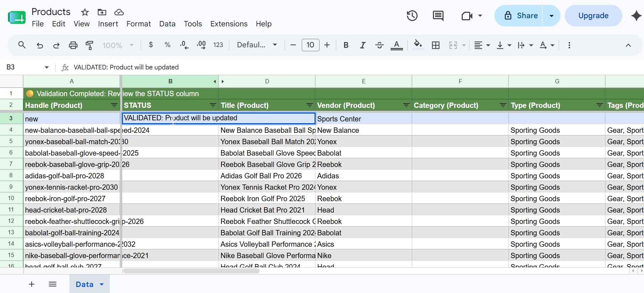Open the Edit menu

point(59,24)
